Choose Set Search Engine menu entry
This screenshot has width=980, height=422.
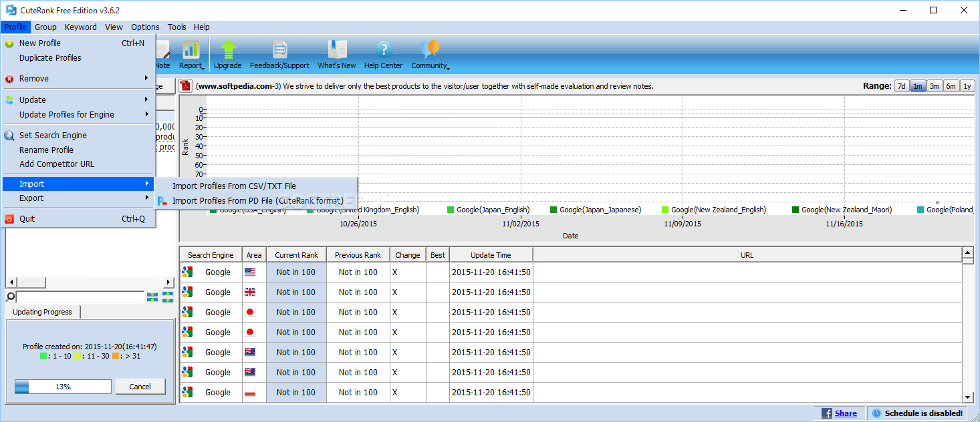[78, 135]
